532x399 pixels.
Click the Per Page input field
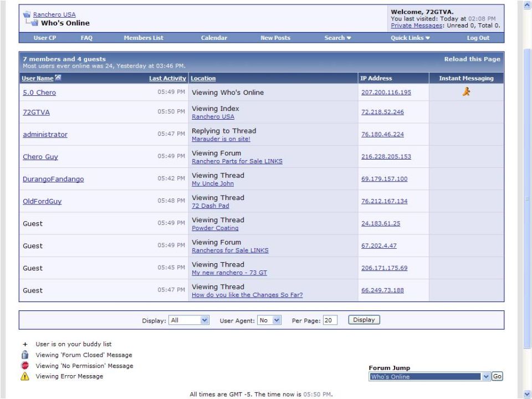330,320
